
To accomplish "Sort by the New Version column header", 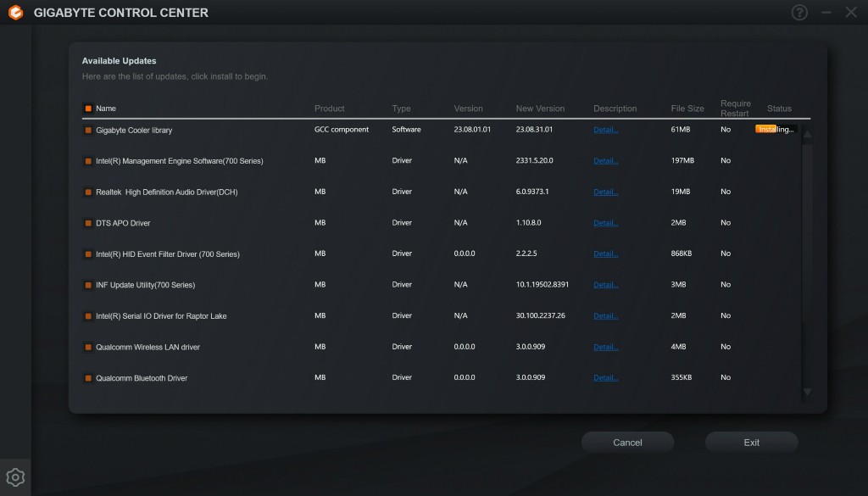I will 539,109.
